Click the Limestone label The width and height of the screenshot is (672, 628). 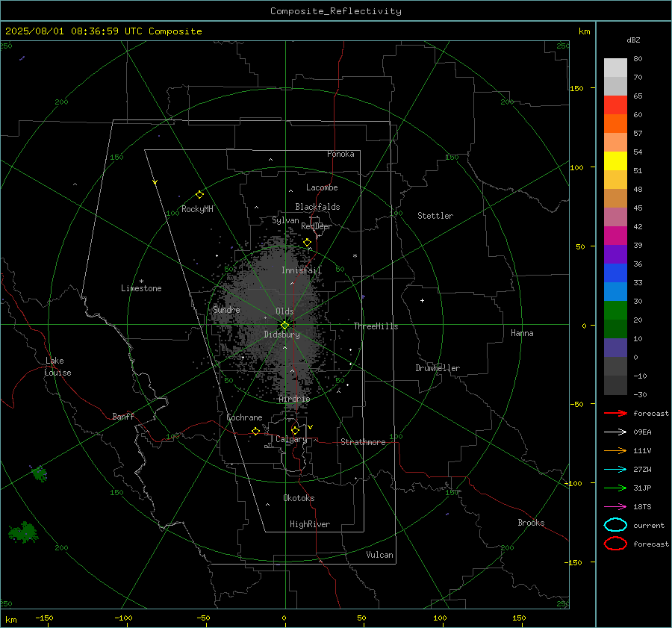click(141, 288)
